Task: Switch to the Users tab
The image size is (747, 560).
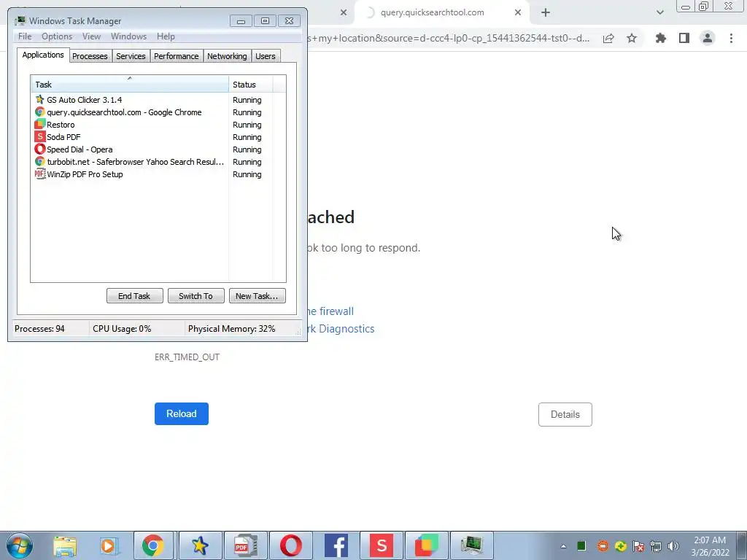Action: (x=266, y=56)
